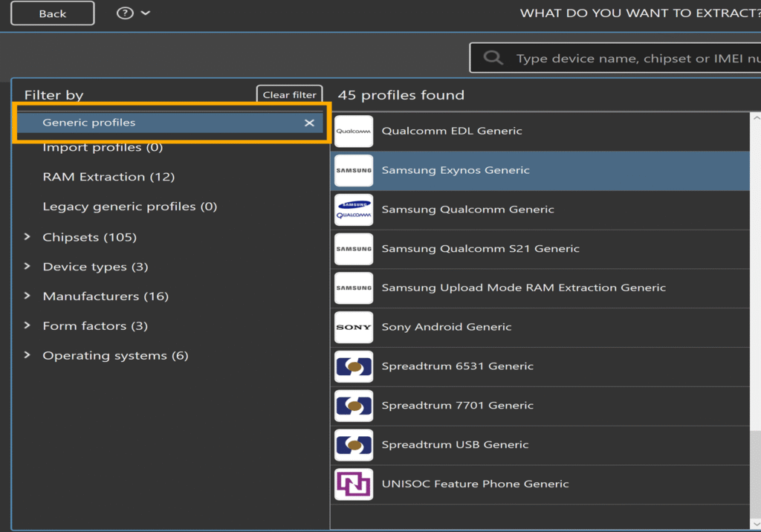The image size is (761, 532).
Task: Open the dropdown arrow beside help icon
Action: 145,13
